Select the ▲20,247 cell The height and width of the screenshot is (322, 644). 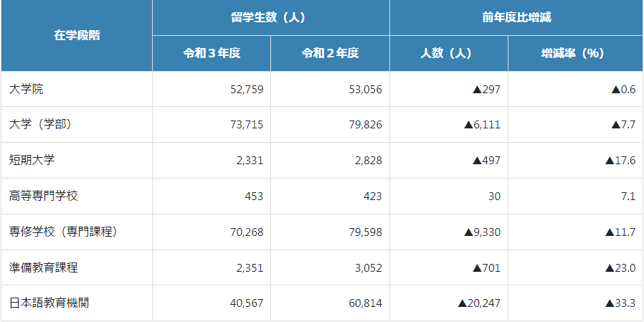(x=479, y=303)
